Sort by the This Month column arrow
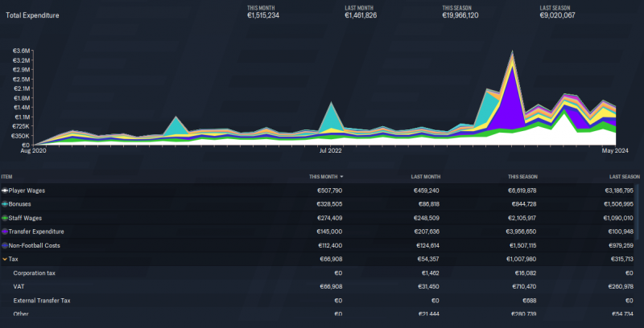 [341, 176]
